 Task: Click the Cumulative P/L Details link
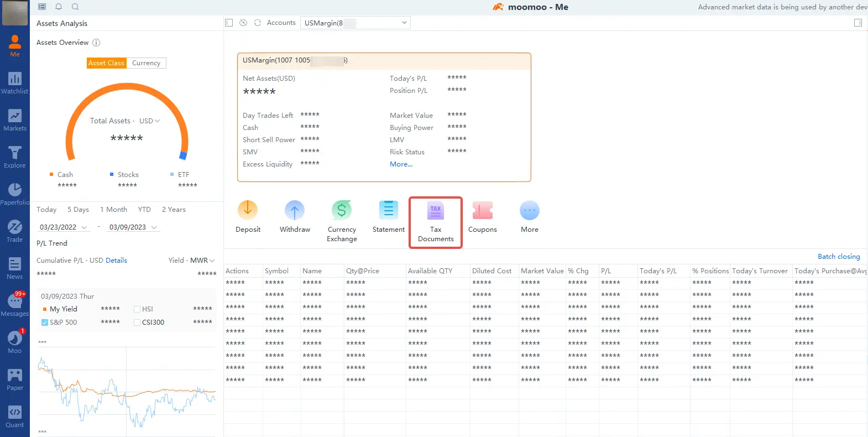[116, 261]
